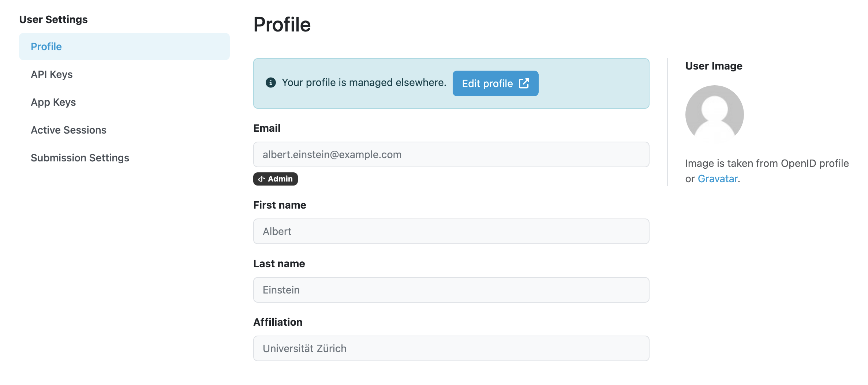Image resolution: width=868 pixels, height=385 pixels.
Task: Click the info icon in the managed profile notice
Action: 270,83
